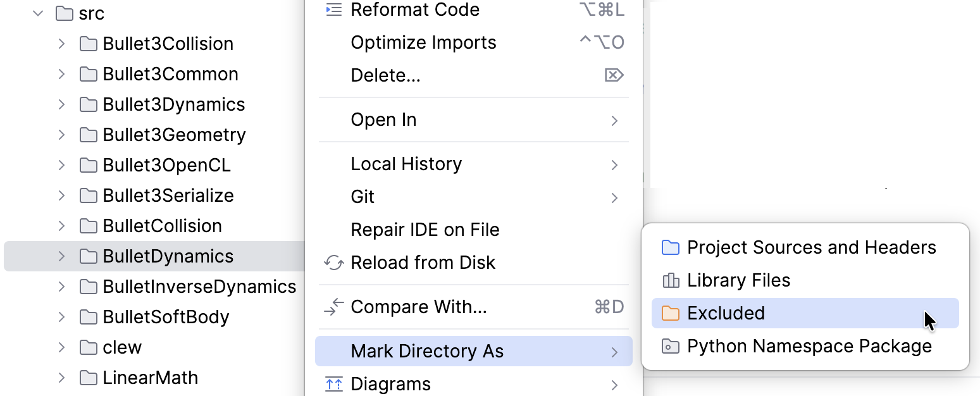Click the blue folder icon beside Project Sources
The height and width of the screenshot is (396, 980).
[671, 247]
